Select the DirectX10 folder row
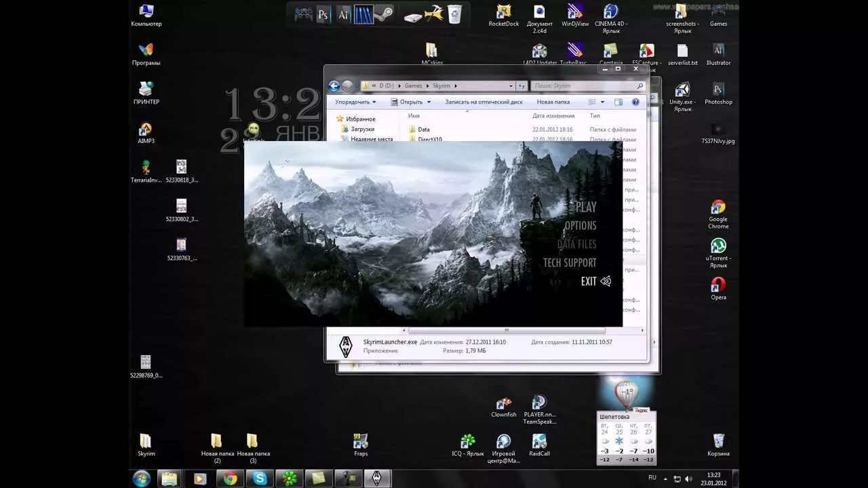This screenshot has width=868, height=488. (x=522, y=139)
